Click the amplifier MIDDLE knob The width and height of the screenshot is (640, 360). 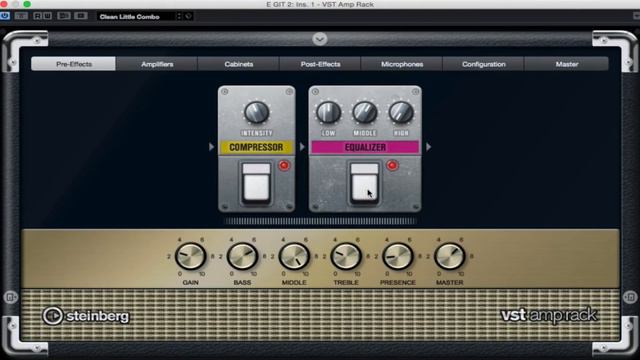294,256
